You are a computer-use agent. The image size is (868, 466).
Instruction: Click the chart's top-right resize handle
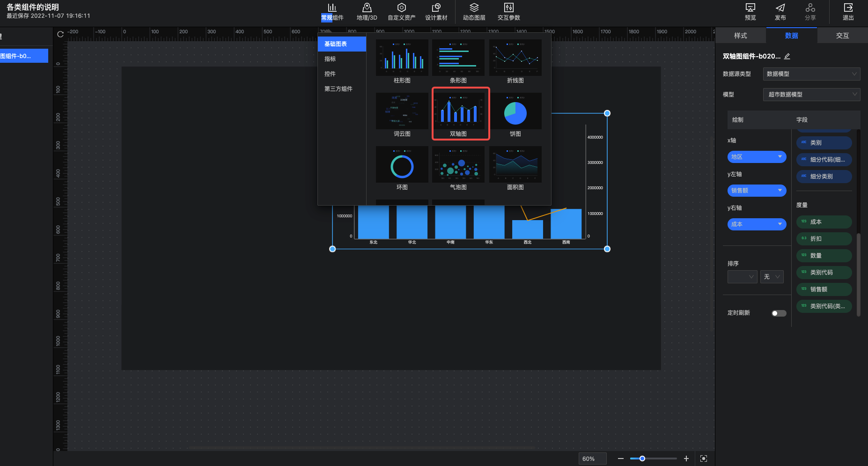[x=607, y=113]
